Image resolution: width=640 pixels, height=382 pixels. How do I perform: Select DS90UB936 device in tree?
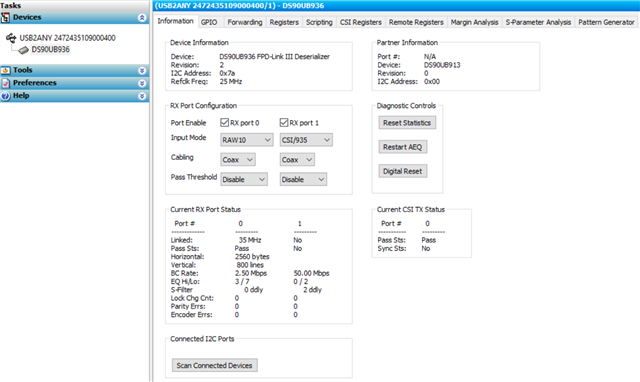tap(51, 50)
